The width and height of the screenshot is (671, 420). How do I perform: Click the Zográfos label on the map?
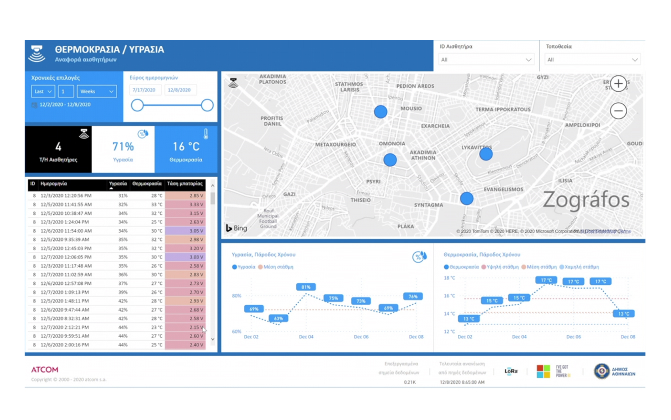click(x=586, y=200)
